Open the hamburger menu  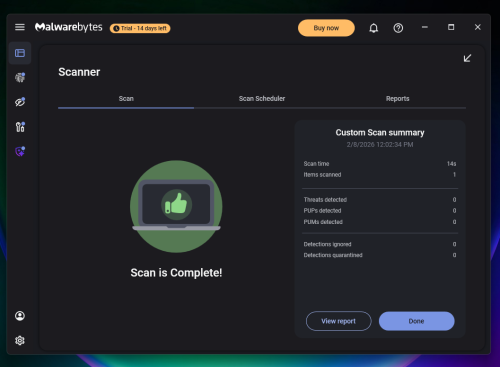[x=20, y=27]
